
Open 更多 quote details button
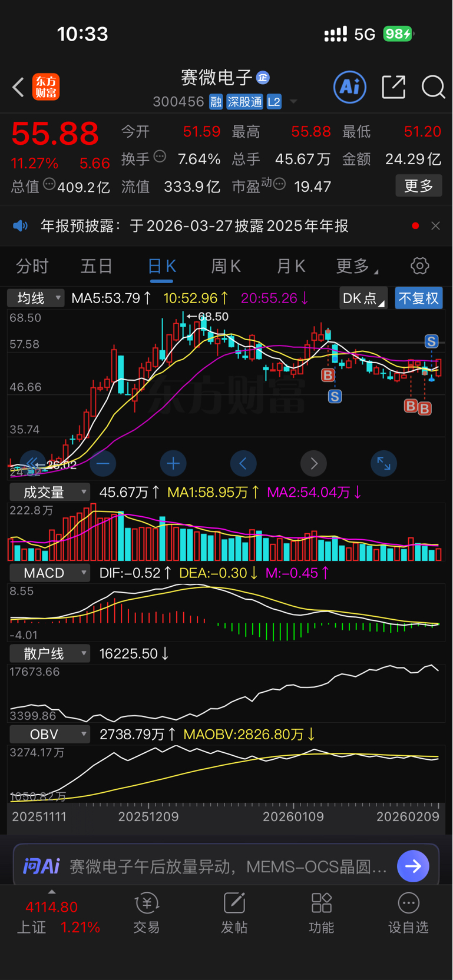419,186
